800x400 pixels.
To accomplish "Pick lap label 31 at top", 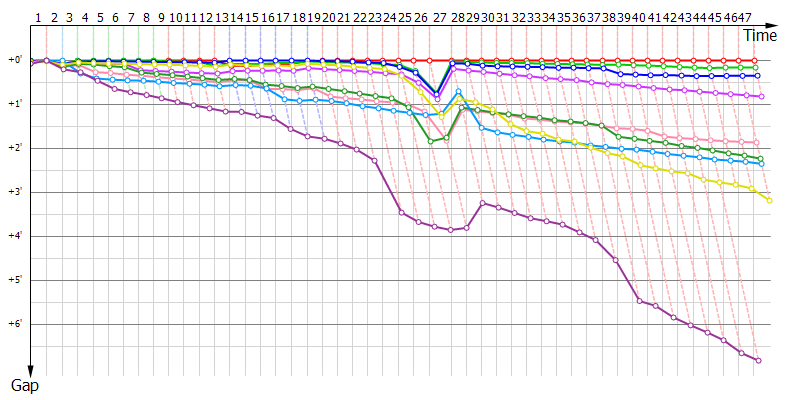I will tap(503, 18).
